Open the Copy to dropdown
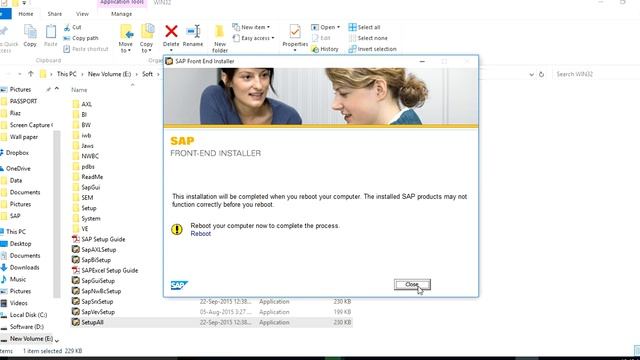The height and width of the screenshot is (360, 640). [147, 39]
